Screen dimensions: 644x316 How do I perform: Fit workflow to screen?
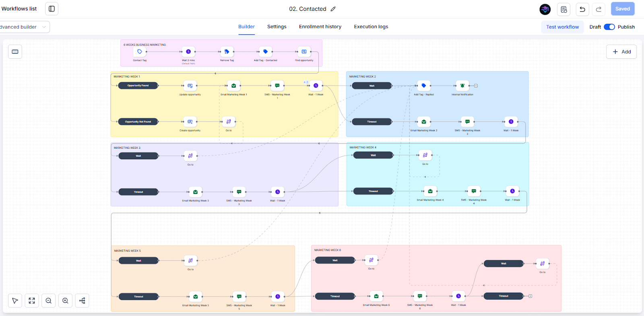tap(32, 301)
